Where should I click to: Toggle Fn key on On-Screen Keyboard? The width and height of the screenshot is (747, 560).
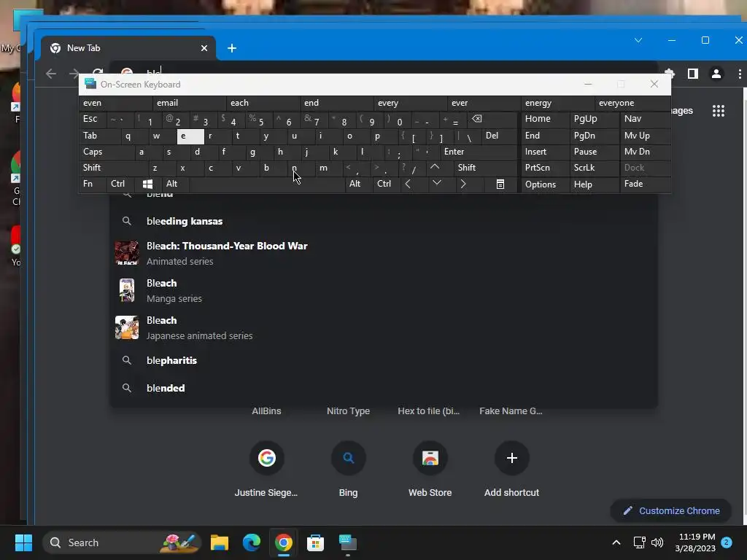93,184
